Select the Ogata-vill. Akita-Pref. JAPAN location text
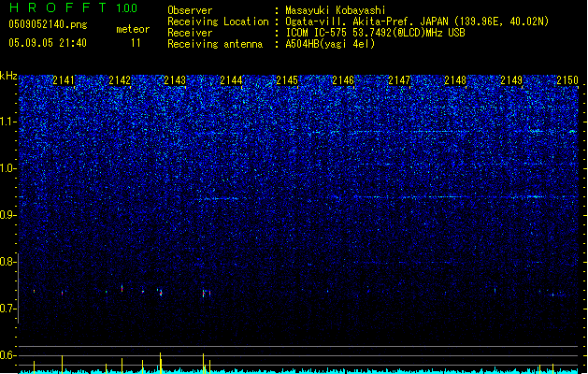The image size is (588, 374). pos(417,22)
